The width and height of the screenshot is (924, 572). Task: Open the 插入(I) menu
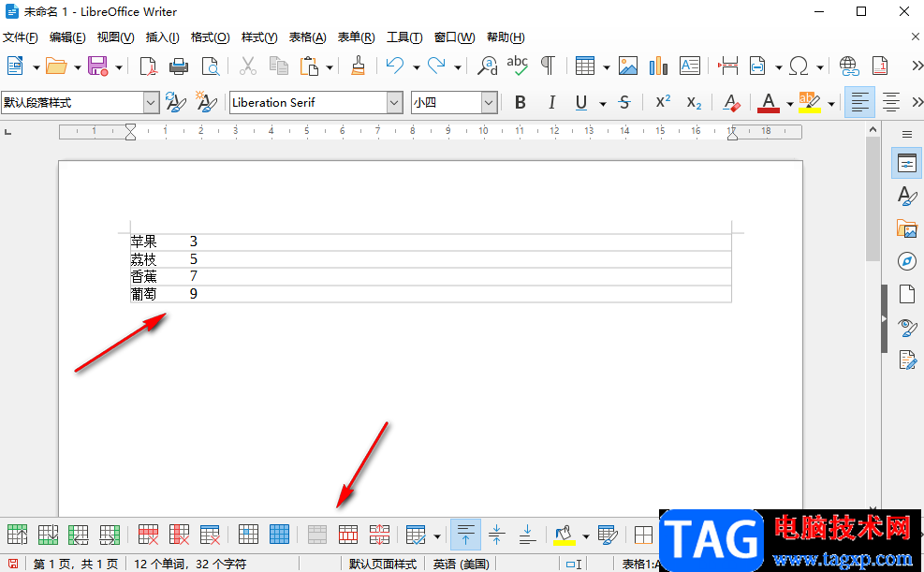pyautogui.click(x=162, y=37)
